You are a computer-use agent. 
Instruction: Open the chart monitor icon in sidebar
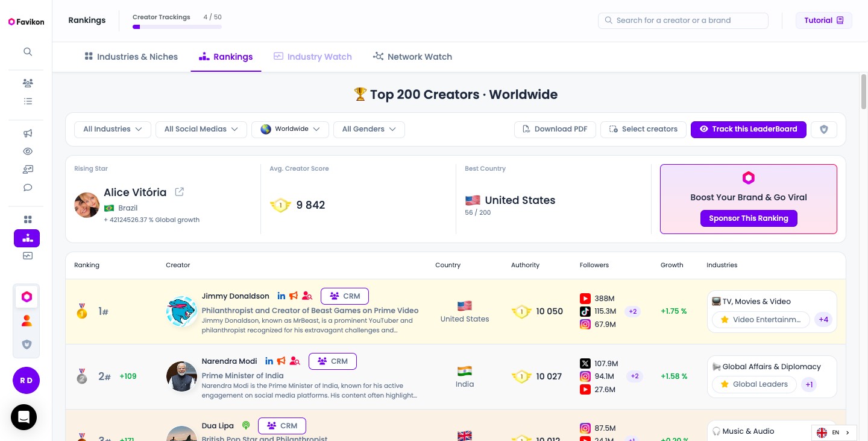[x=28, y=256]
